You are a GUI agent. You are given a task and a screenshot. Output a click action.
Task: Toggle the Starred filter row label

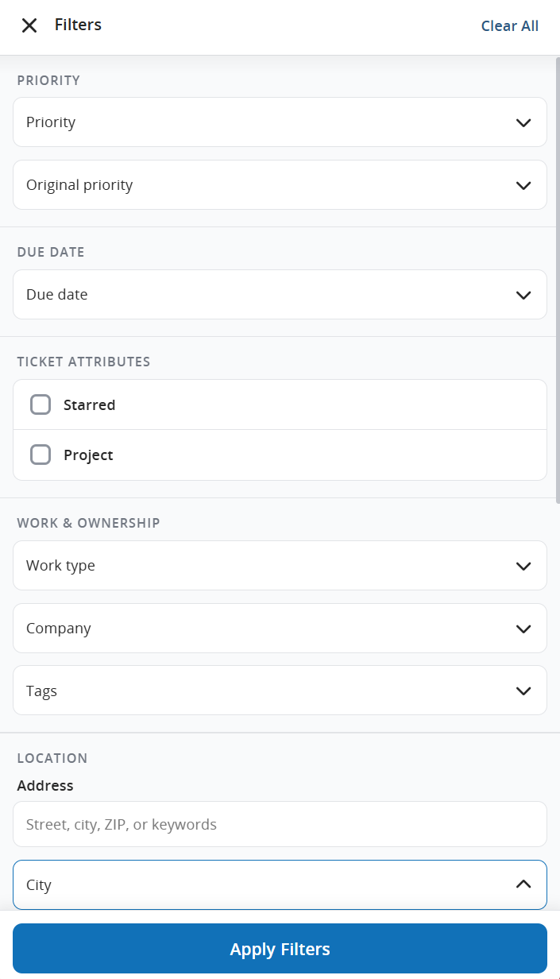(89, 404)
